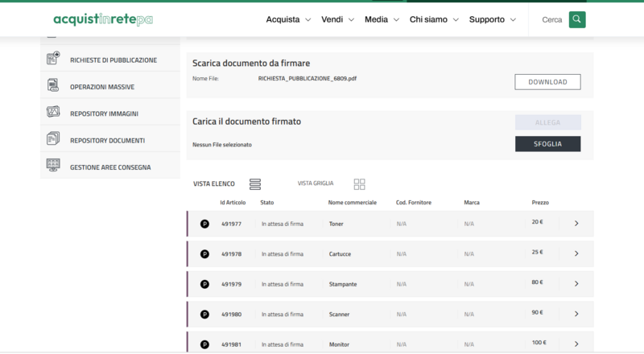
Task: Expand the Acquista menu chevron
Action: pyautogui.click(x=308, y=20)
